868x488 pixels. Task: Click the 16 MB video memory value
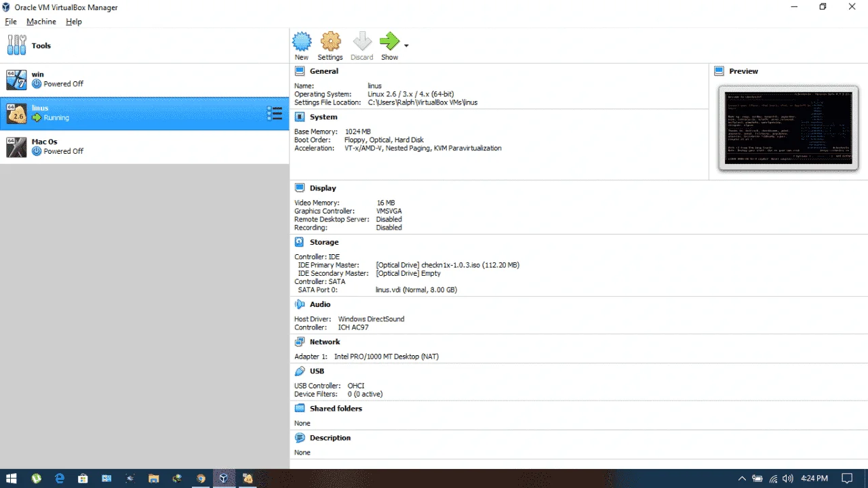pyautogui.click(x=386, y=203)
